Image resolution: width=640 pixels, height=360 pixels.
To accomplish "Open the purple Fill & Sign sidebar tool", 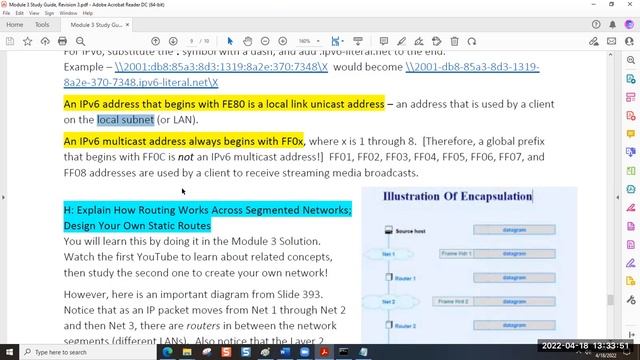I will coord(631,262).
